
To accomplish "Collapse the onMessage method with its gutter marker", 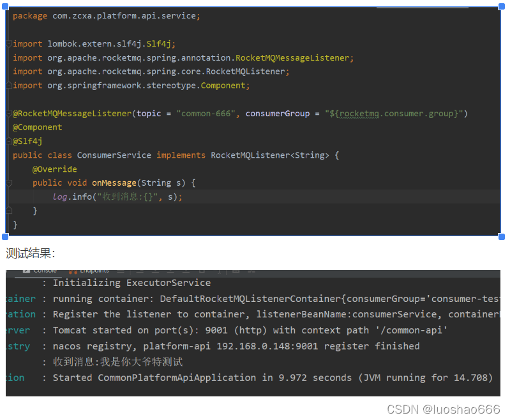I will (9, 183).
